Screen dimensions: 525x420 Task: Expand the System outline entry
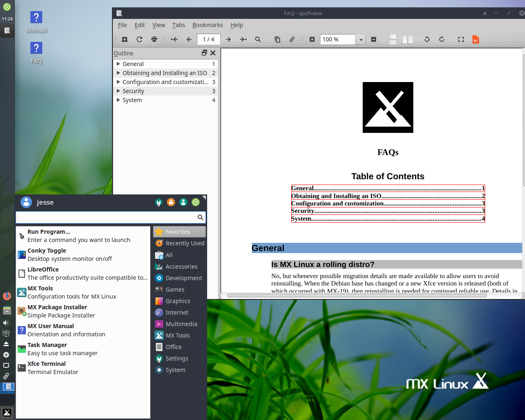point(119,100)
